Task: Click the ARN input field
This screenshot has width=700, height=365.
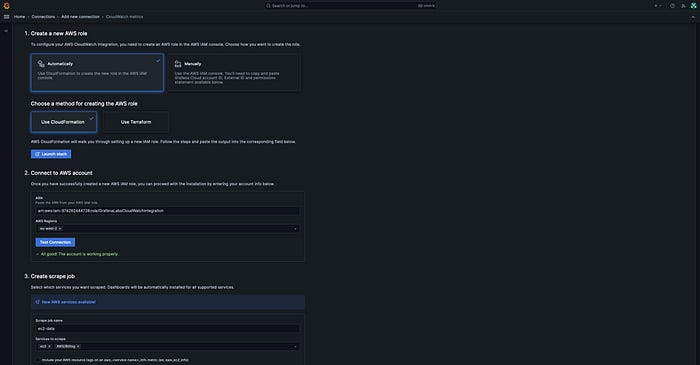Action: point(167,211)
